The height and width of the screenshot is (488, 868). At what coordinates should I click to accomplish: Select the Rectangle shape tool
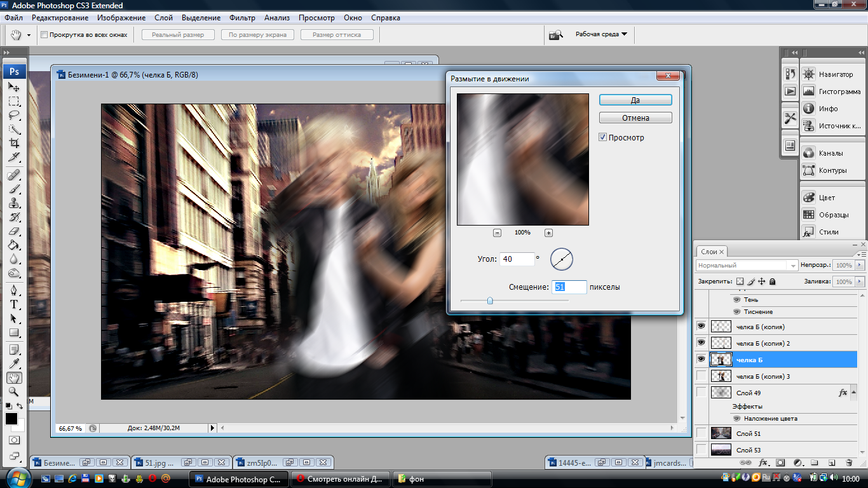coord(14,332)
